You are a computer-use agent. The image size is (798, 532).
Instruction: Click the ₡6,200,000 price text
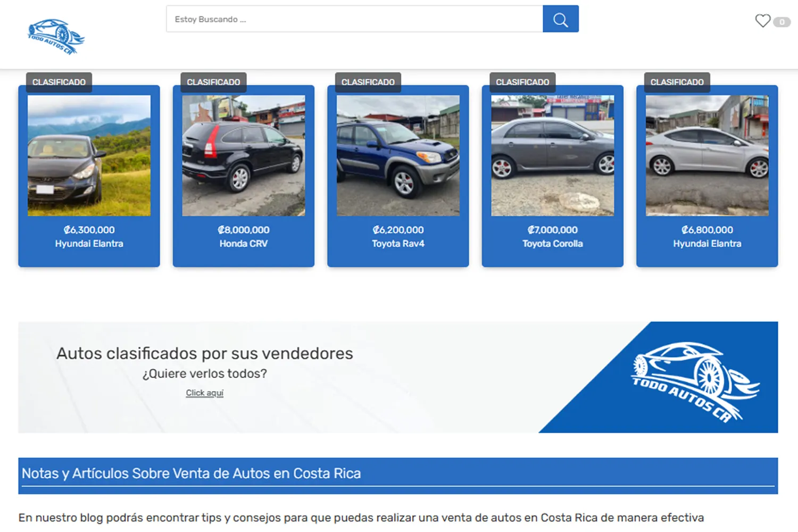click(398, 230)
